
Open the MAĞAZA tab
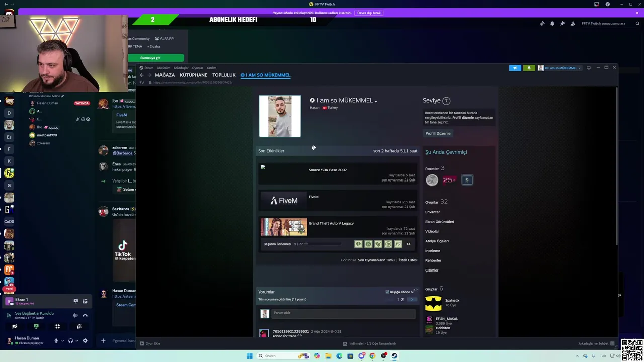click(165, 75)
